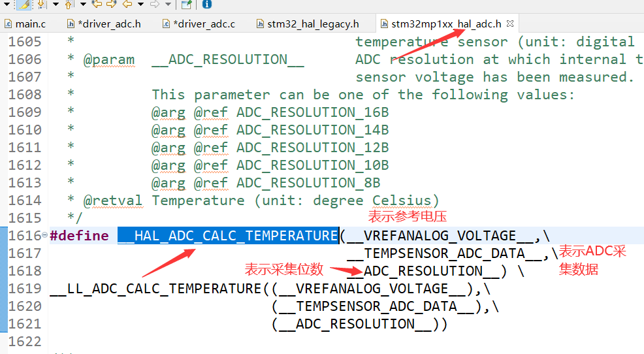This screenshot has height=354, width=644.
Task: Click header icon on stm32mp1xx_hal_adc.h tab
Action: 385,24
